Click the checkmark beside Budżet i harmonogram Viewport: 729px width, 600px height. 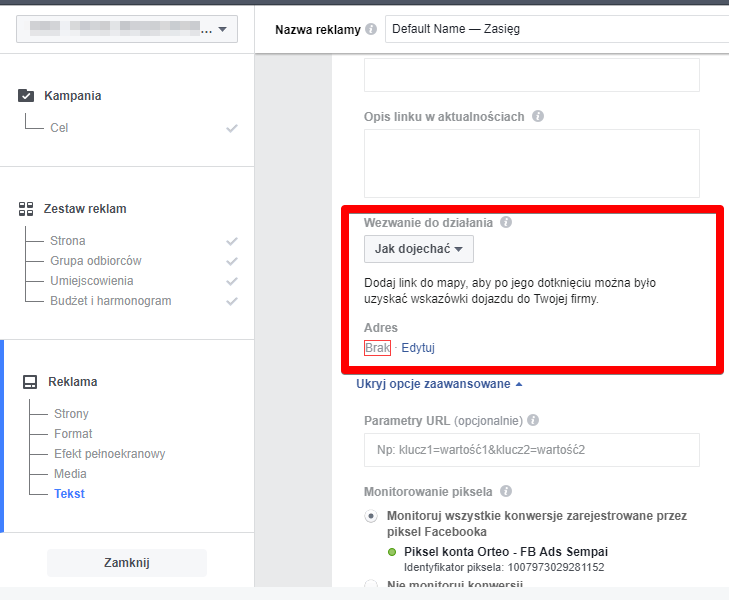click(x=232, y=301)
